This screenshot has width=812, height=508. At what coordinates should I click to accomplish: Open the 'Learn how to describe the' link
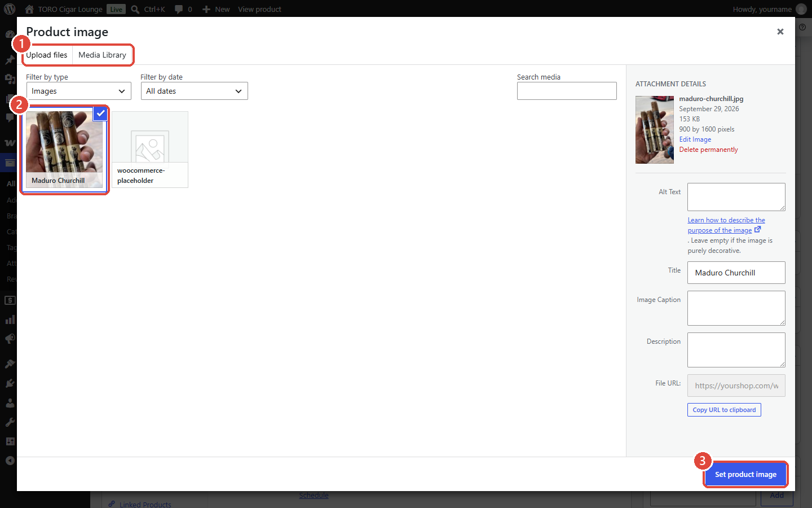726,220
